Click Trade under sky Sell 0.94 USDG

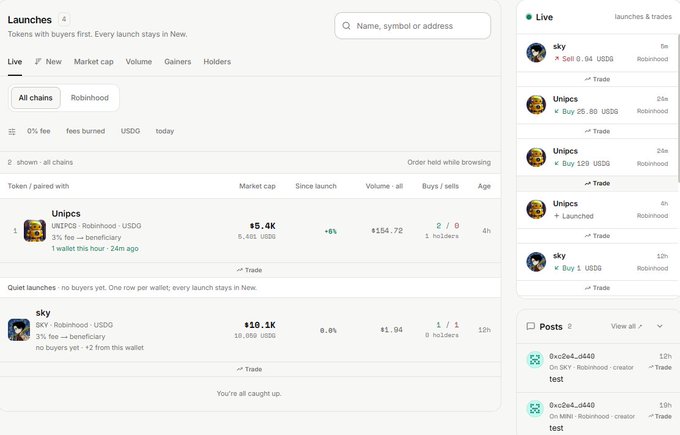[x=597, y=79]
